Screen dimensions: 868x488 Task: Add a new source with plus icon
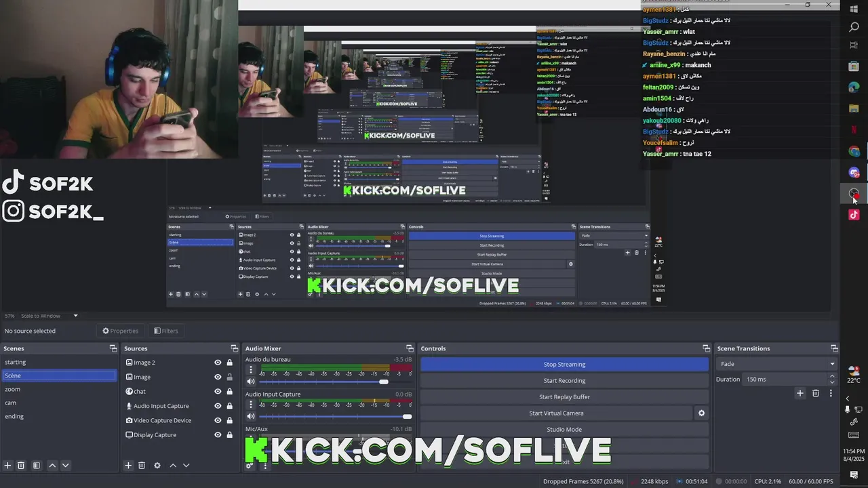(x=128, y=466)
